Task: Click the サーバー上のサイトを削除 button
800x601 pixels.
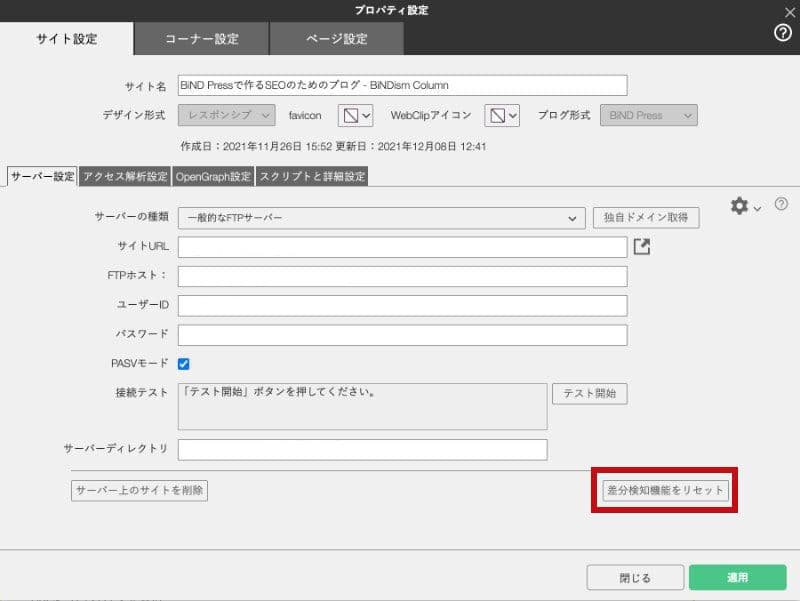Action: click(139, 490)
